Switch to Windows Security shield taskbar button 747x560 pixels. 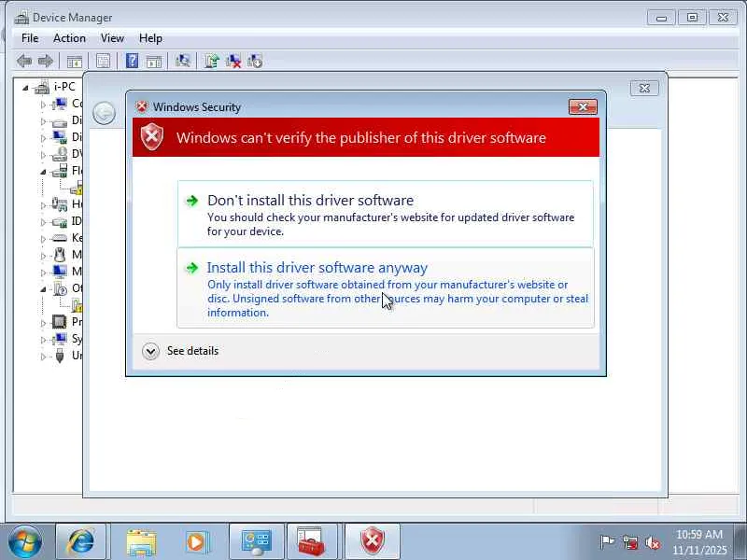click(372, 541)
